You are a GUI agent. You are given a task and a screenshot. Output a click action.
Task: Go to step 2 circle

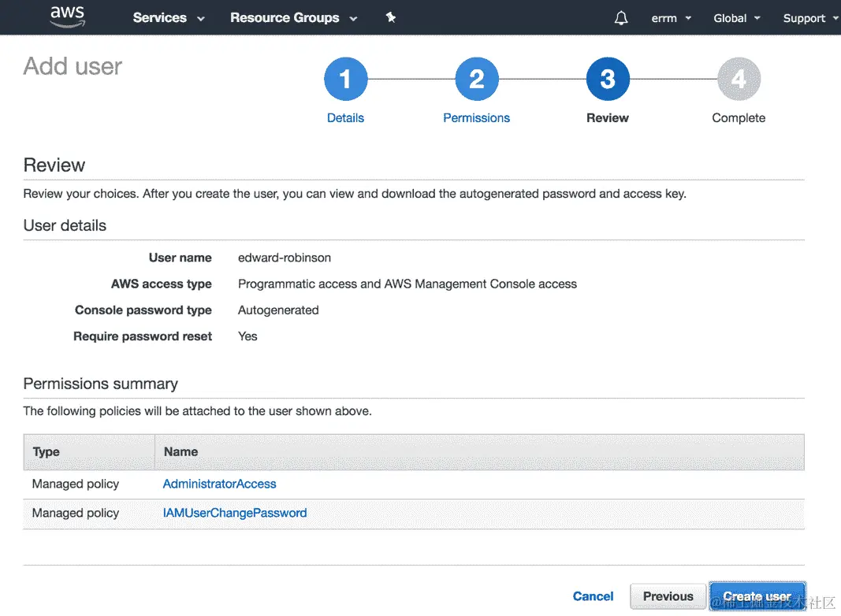477,79
